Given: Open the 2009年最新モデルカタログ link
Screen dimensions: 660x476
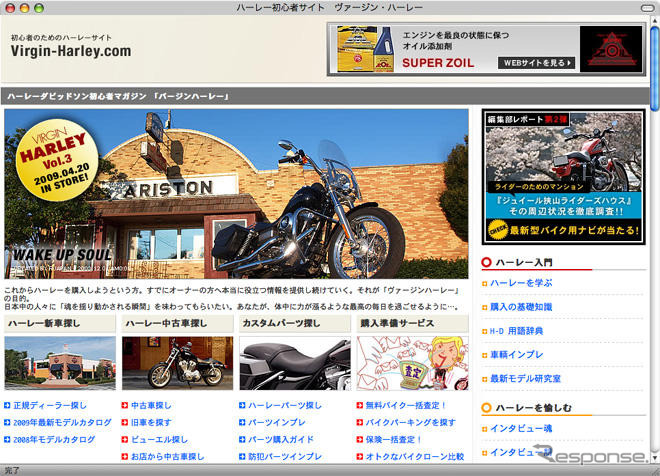Looking at the screenshot, I should tap(62, 422).
